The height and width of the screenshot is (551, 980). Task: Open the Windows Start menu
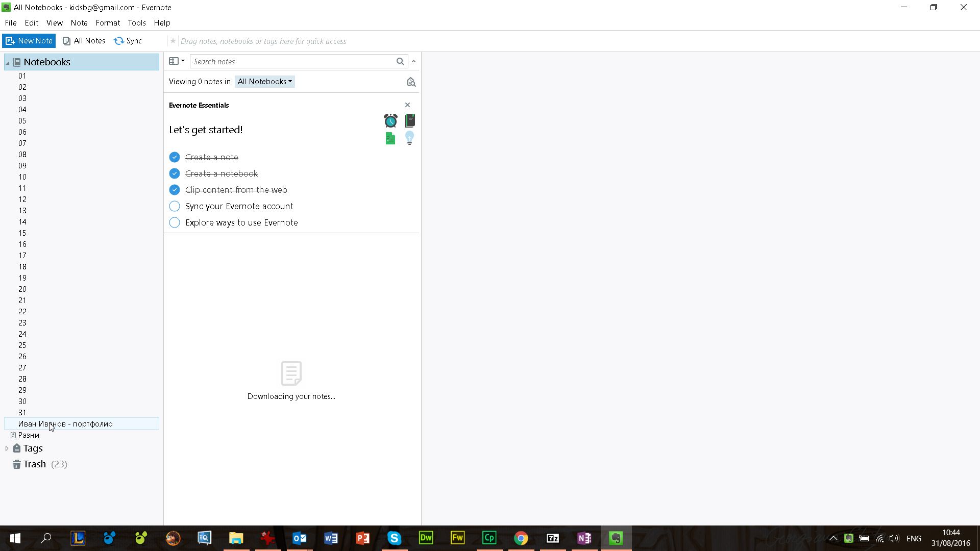[15, 538]
